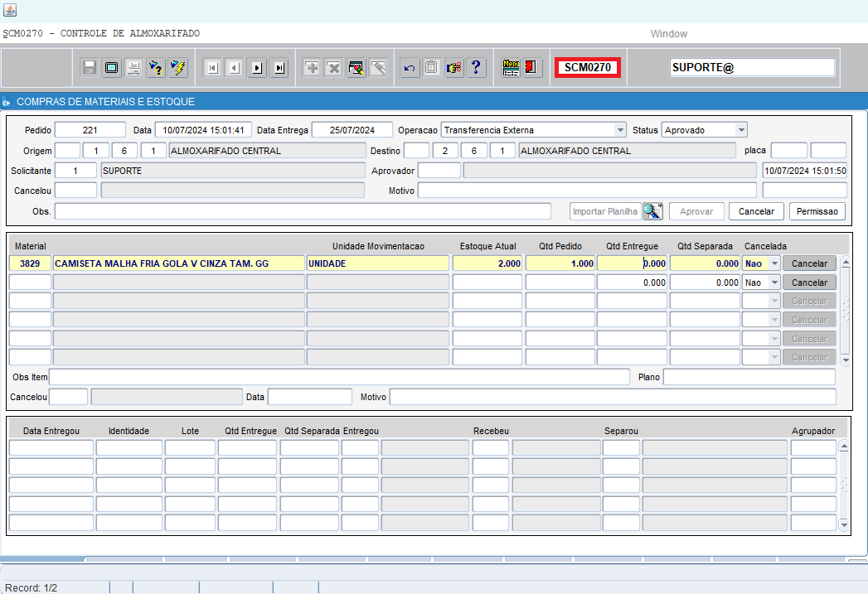This screenshot has width=868, height=594.
Task: Click the Record: 1/2 status text
Action: (x=31, y=588)
